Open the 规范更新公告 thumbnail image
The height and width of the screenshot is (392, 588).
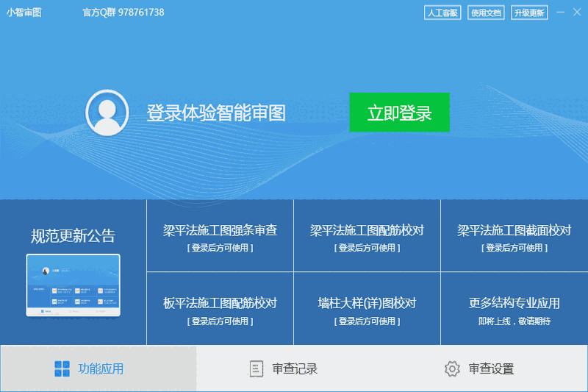click(x=73, y=285)
